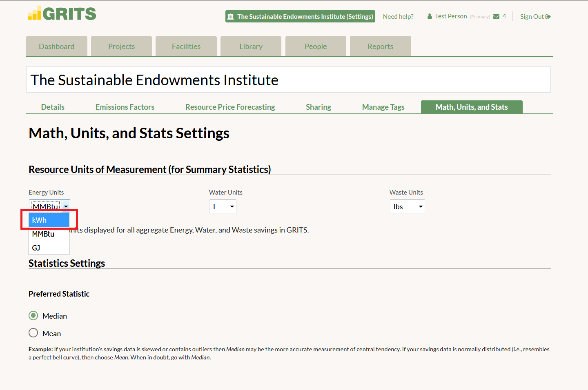Open The Sustainable Endowments Institute settings button
The width and height of the screenshot is (588, 390).
[x=300, y=16]
